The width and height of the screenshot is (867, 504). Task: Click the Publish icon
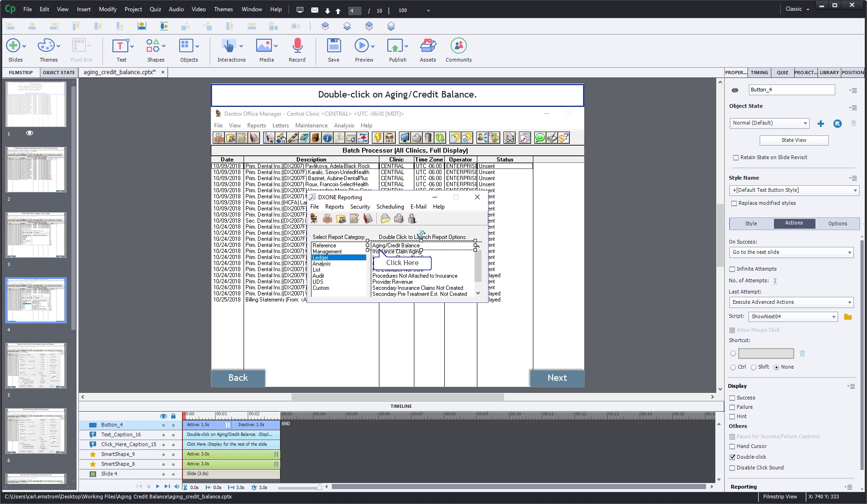(395, 46)
